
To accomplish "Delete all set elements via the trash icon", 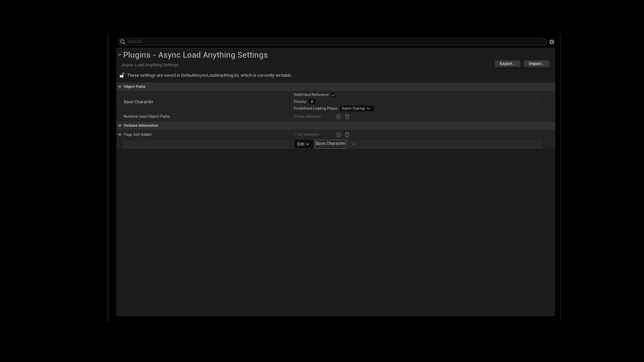I will point(347,134).
